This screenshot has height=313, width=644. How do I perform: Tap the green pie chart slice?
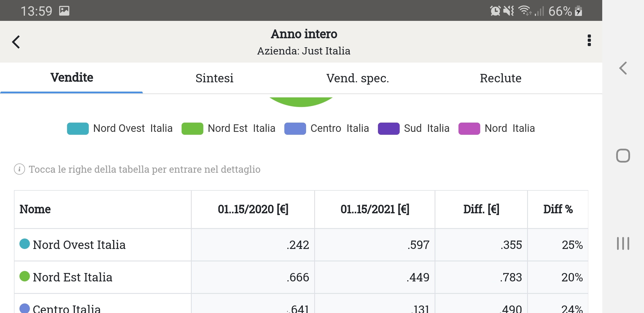tap(301, 102)
